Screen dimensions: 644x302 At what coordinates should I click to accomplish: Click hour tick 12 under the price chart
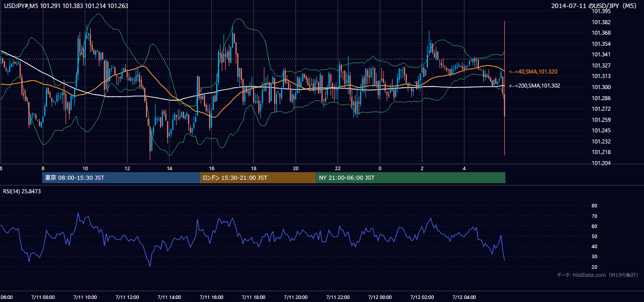127,168
